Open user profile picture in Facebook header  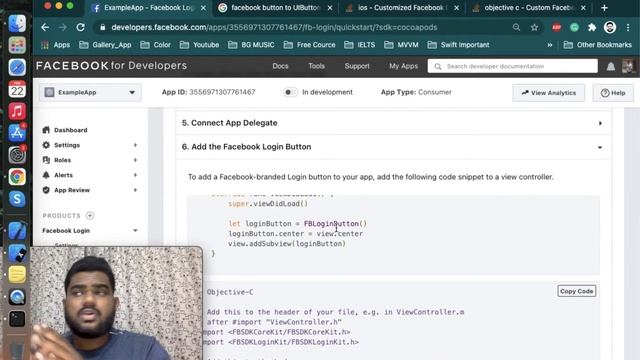[628, 66]
